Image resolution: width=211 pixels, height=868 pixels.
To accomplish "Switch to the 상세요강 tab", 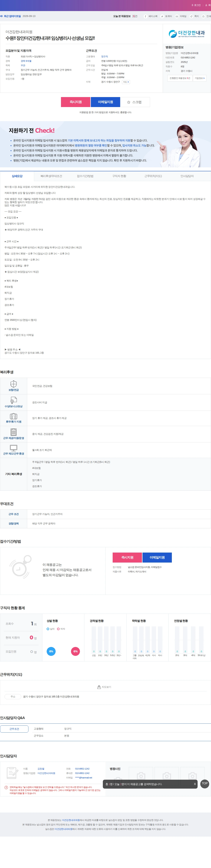I will 17,176.
